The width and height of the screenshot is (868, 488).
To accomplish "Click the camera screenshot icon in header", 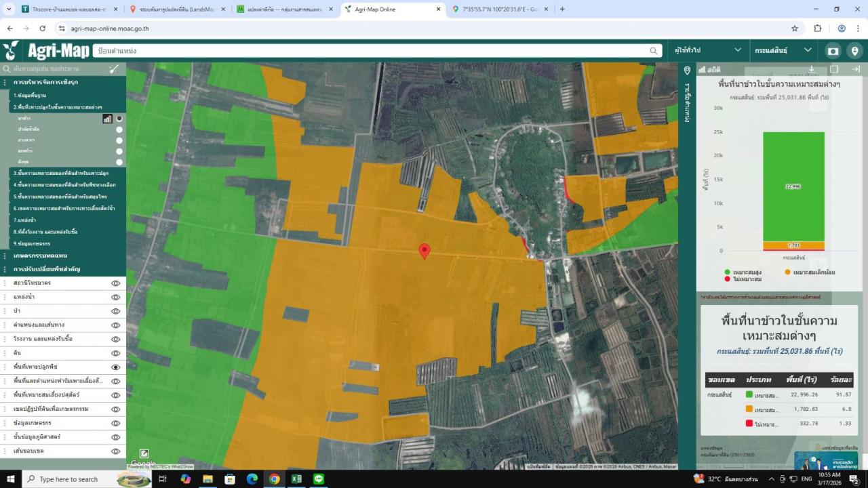I will pyautogui.click(x=833, y=51).
